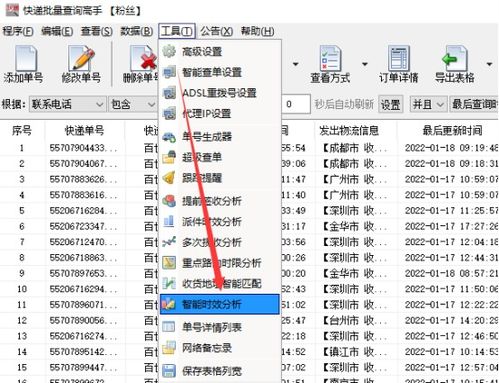Click icon beside 智能查单设置
499x383 pixels.
169,72
